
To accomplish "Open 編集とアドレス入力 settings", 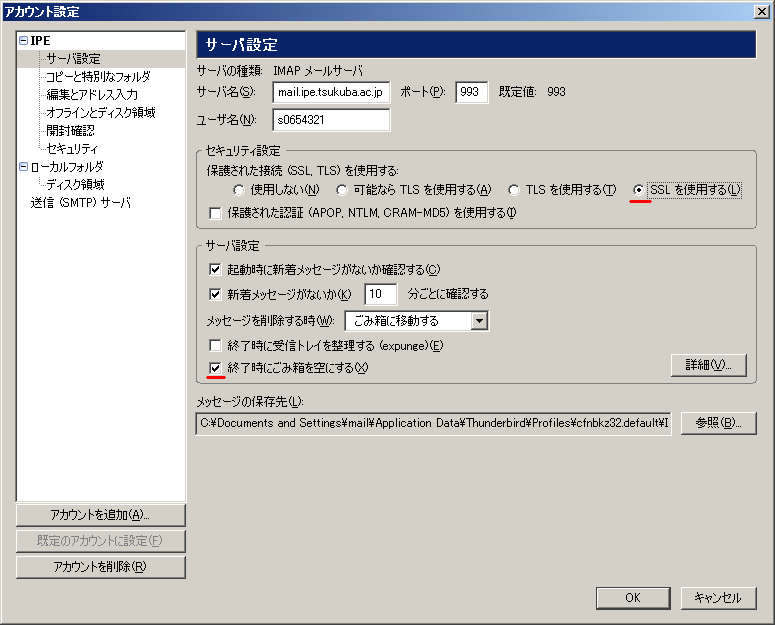I will pos(92,94).
